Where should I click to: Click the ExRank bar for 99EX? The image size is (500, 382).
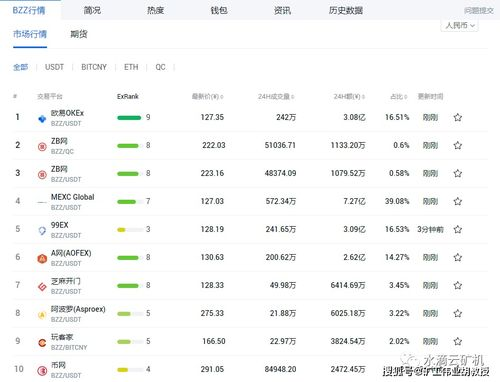click(129, 230)
